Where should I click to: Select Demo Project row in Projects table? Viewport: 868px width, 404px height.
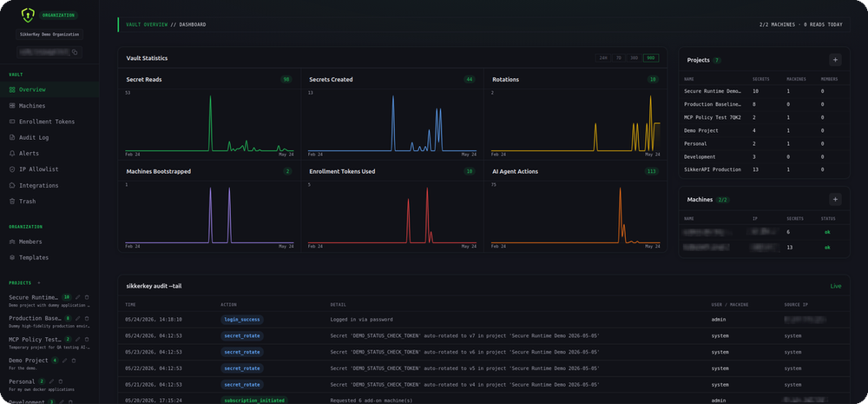(x=764, y=131)
